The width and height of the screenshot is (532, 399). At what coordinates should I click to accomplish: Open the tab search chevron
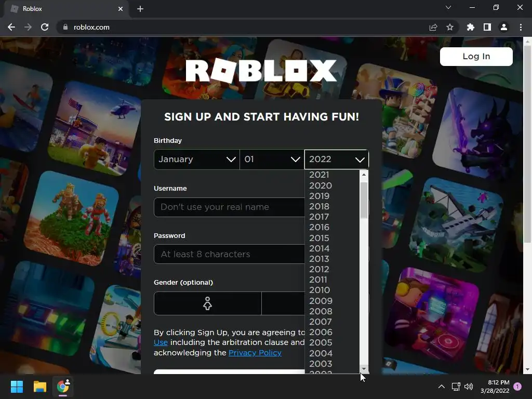[x=448, y=7]
